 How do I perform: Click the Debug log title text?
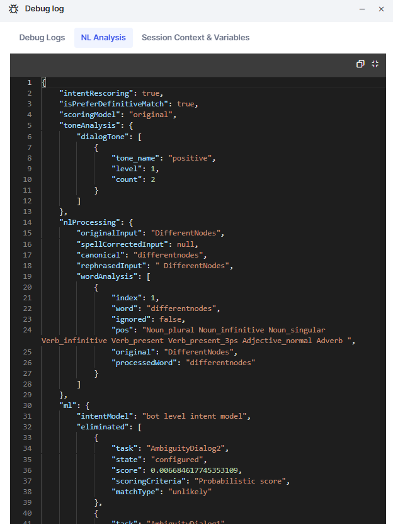click(44, 9)
